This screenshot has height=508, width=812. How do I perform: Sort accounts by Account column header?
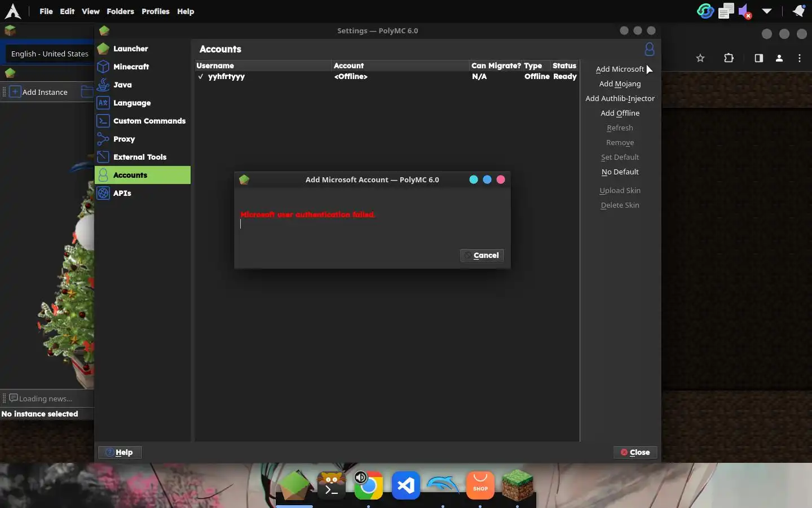(400, 65)
